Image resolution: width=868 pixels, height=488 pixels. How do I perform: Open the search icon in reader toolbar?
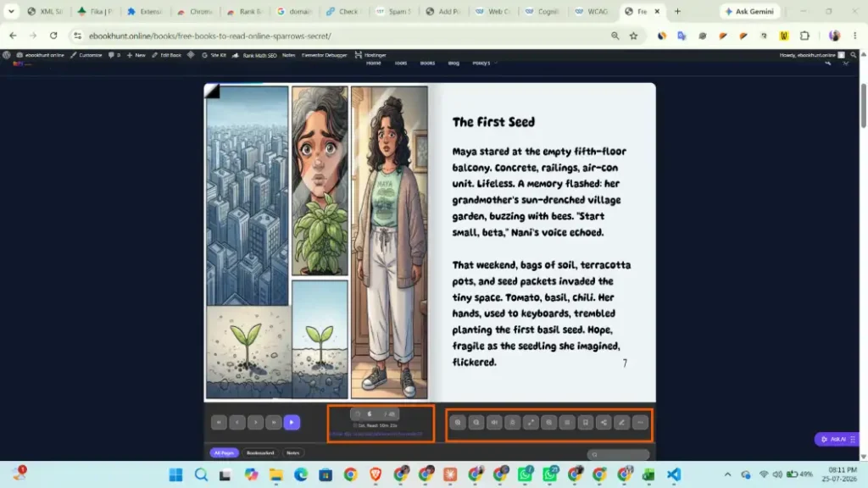[549, 422]
